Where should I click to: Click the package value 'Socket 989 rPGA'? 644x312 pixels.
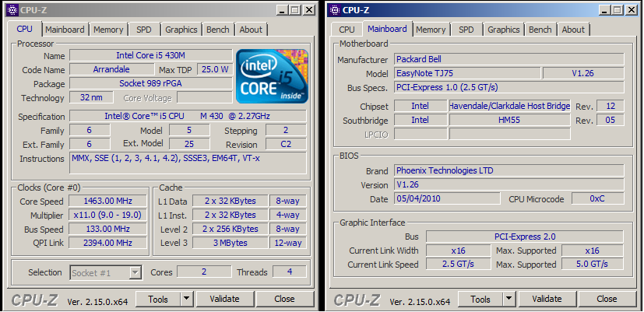tap(151, 83)
